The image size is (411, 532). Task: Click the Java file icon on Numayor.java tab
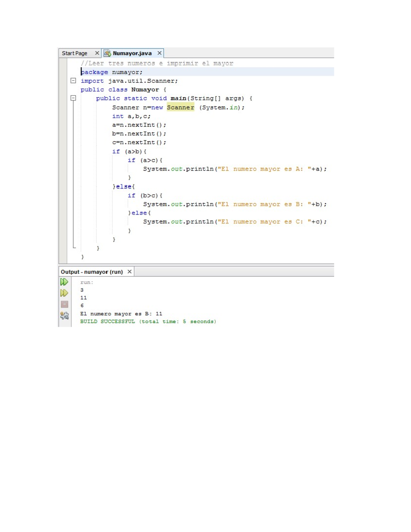coord(107,53)
